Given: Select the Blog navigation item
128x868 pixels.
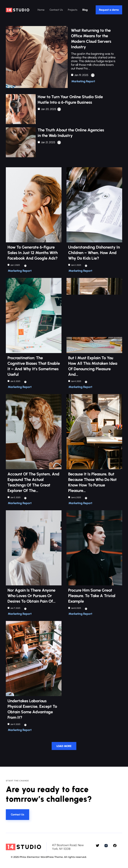Looking at the screenshot, I should pos(85,10).
